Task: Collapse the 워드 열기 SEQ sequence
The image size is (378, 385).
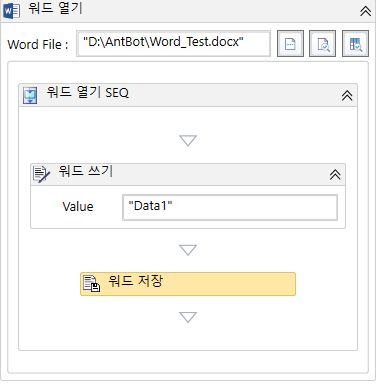Action: (x=347, y=96)
